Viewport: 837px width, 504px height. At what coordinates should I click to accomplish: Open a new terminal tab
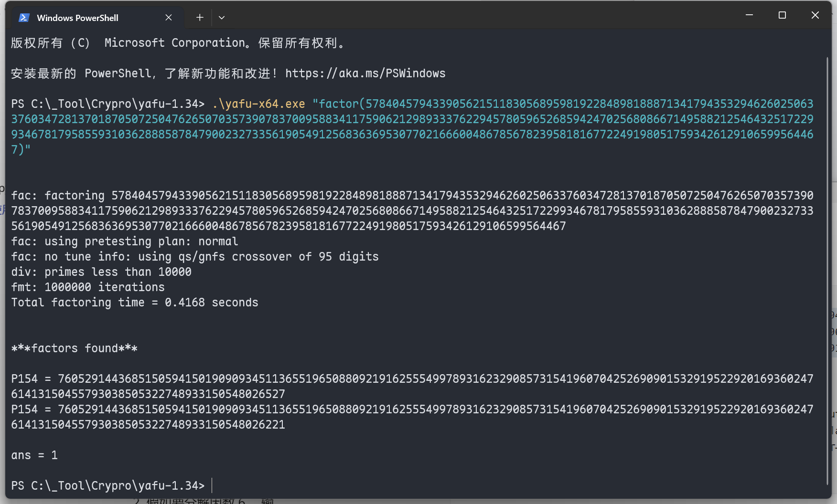tap(200, 18)
